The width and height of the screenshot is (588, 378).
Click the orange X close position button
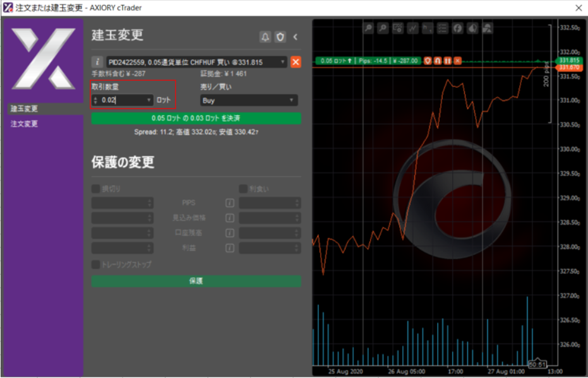click(296, 62)
